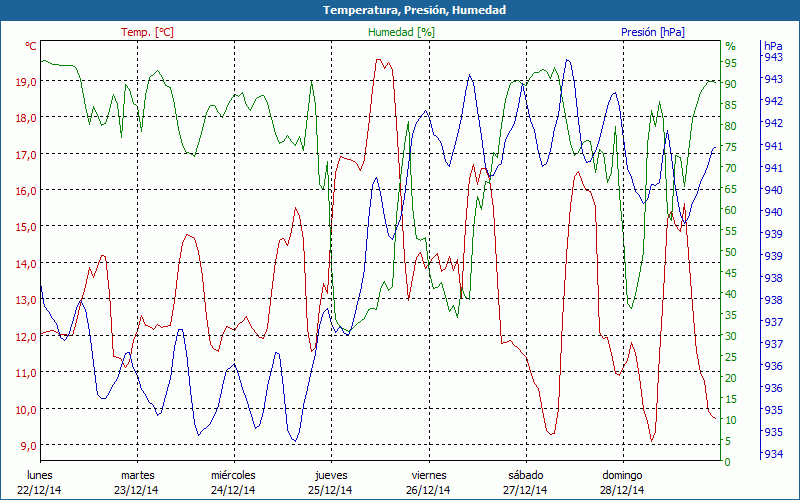Screen dimensions: 800x500
Task: Select the red Temp. [°C] legend label
Action: tap(147, 32)
